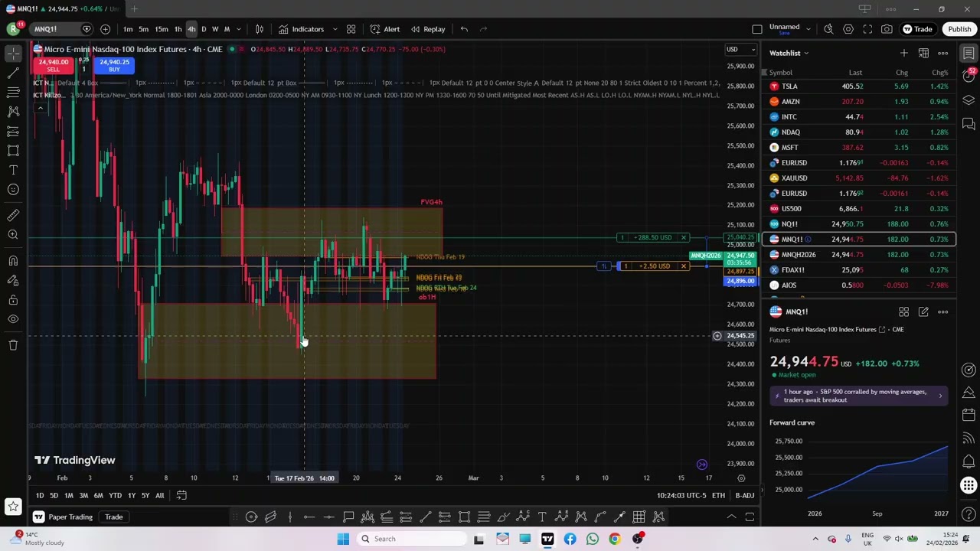The image size is (980, 551).
Task: Toggle ETH extended trading hours session
Action: (718, 496)
